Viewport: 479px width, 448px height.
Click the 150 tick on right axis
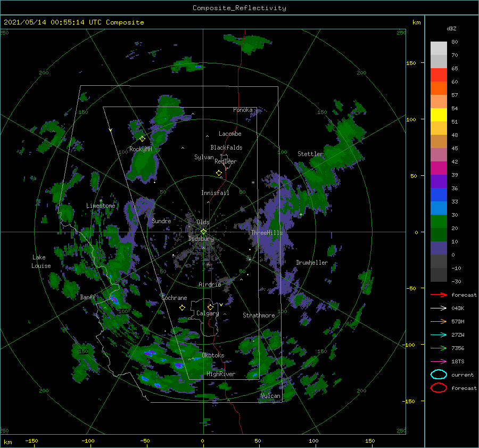click(x=411, y=63)
